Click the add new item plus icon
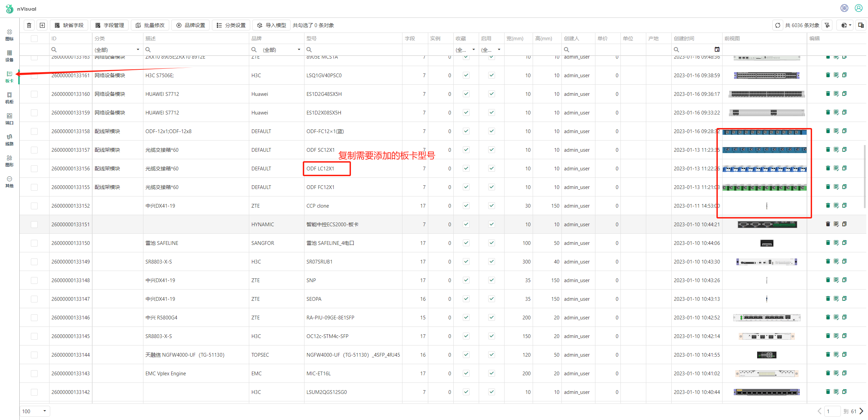The height and width of the screenshot is (420, 868). tap(42, 25)
